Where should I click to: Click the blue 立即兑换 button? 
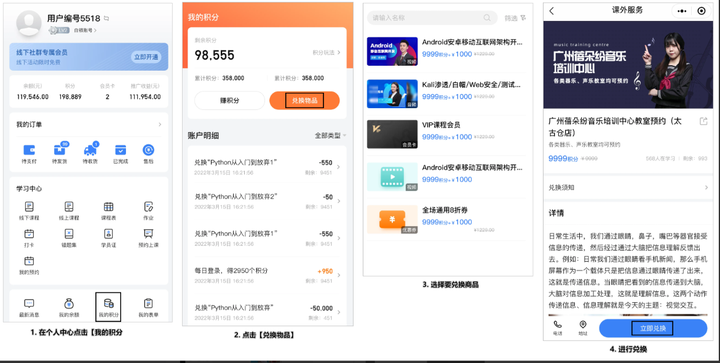[x=653, y=328]
